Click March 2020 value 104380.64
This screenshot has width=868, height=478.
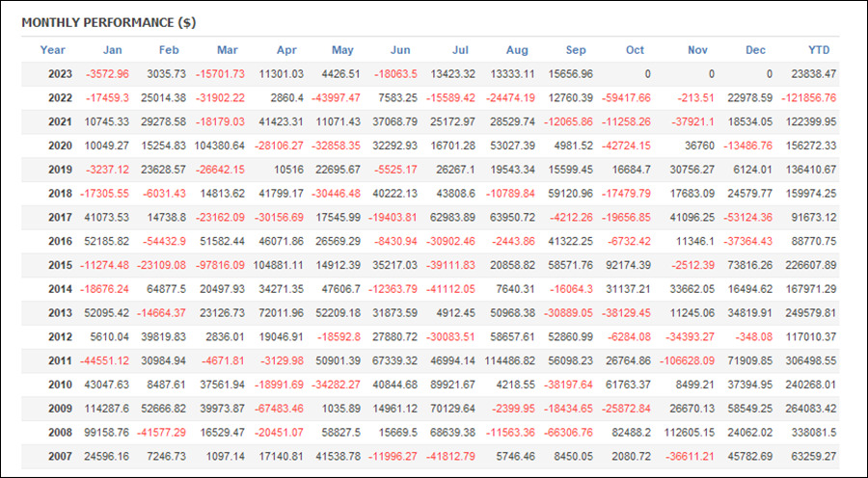click(x=219, y=146)
